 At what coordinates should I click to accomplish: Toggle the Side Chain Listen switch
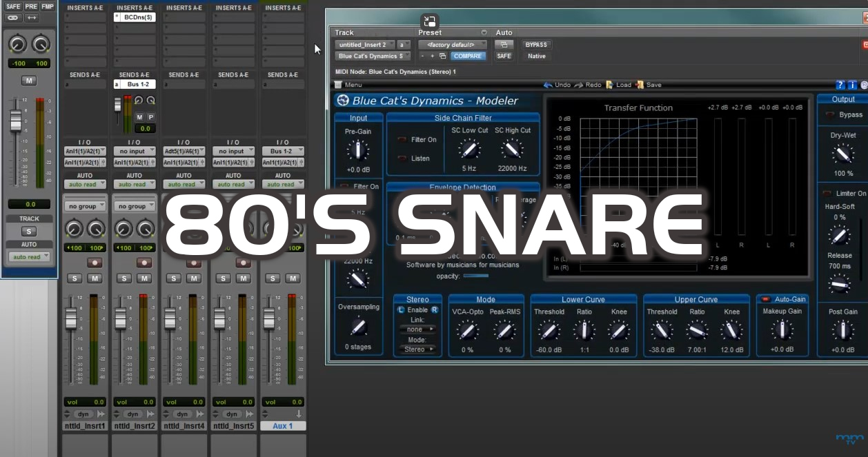(402, 159)
